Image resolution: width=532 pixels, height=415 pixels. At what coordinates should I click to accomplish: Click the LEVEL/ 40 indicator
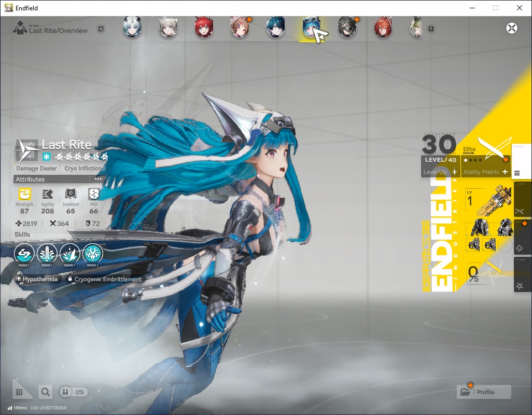pyautogui.click(x=440, y=160)
